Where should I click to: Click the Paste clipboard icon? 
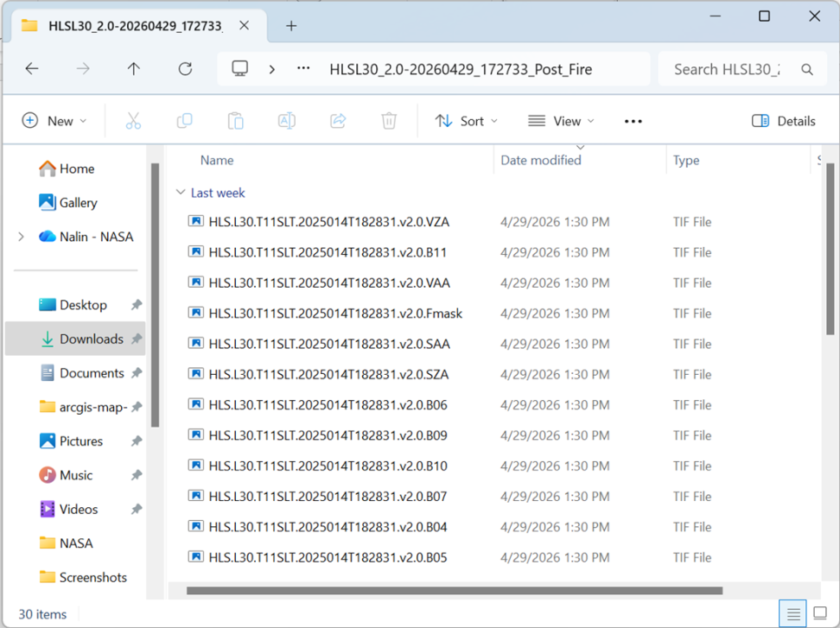[x=236, y=121]
